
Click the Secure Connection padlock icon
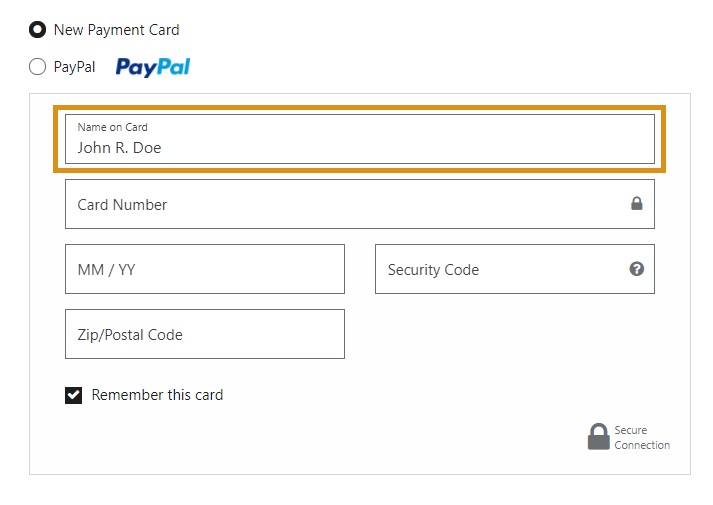click(x=598, y=437)
